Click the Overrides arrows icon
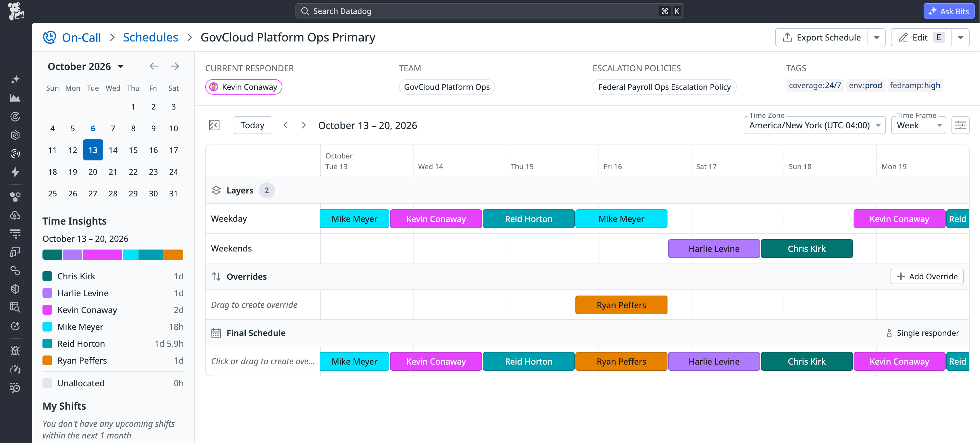980x443 pixels. tap(216, 276)
